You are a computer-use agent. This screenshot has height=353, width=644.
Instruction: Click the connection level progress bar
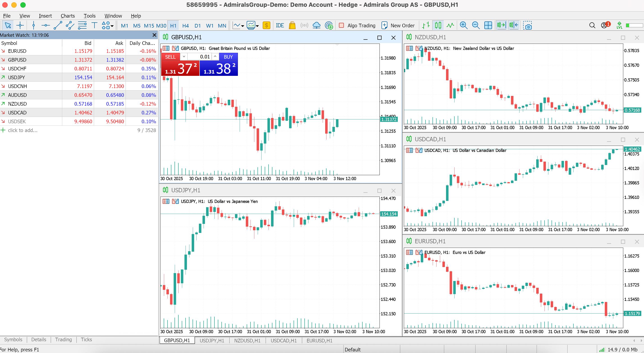coord(634,26)
